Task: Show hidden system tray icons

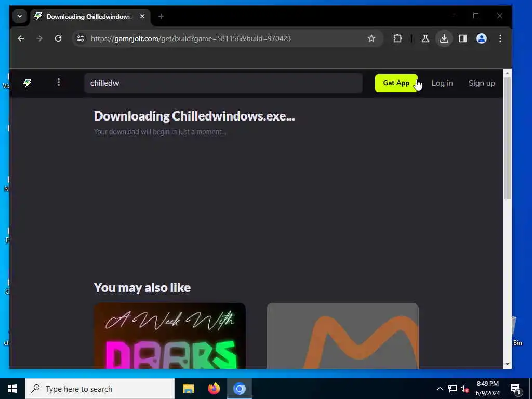Action: point(440,389)
